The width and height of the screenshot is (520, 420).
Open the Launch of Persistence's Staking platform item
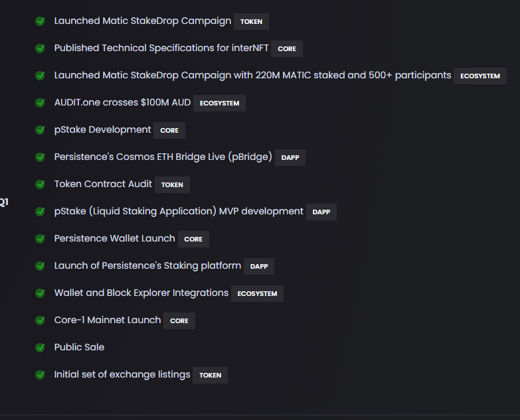[147, 265]
